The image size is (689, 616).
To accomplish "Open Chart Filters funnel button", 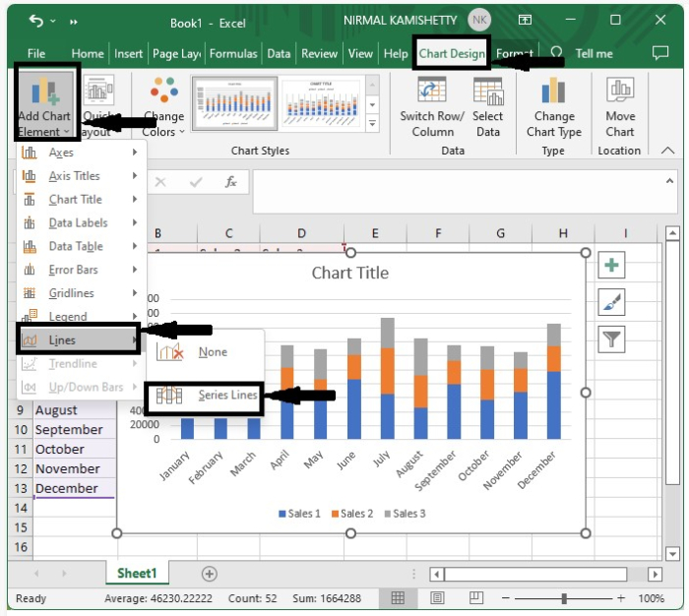I will click(611, 339).
